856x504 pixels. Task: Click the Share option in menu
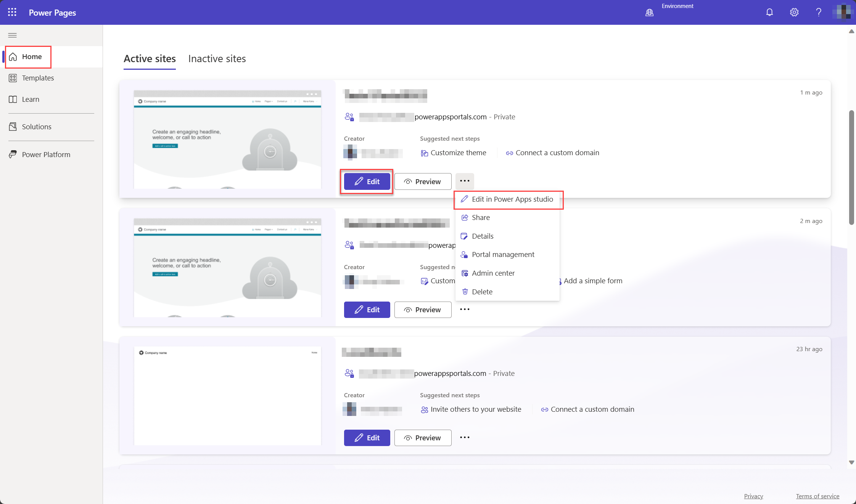tap(480, 217)
